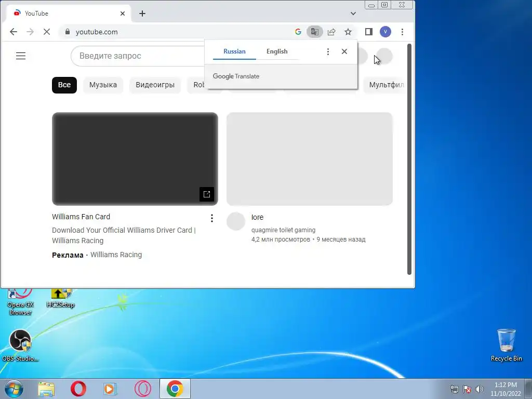Select Opera GX Browser desktop shortcut

point(20,302)
